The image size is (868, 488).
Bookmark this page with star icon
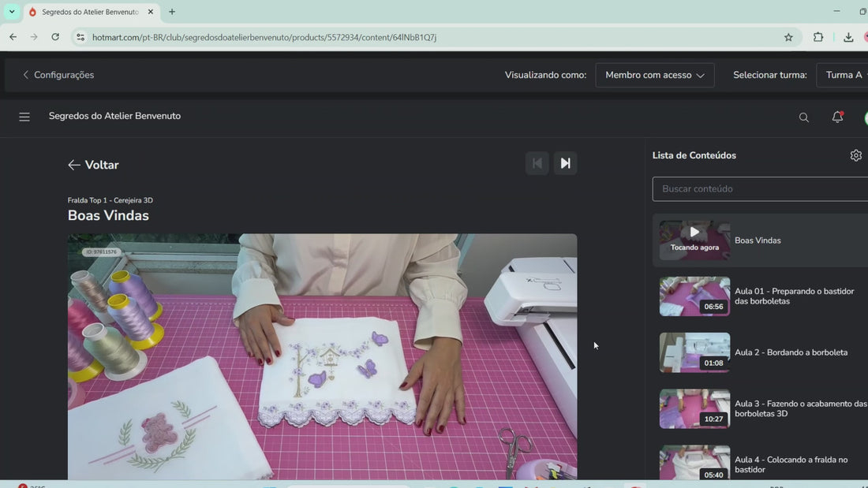pyautogui.click(x=788, y=37)
